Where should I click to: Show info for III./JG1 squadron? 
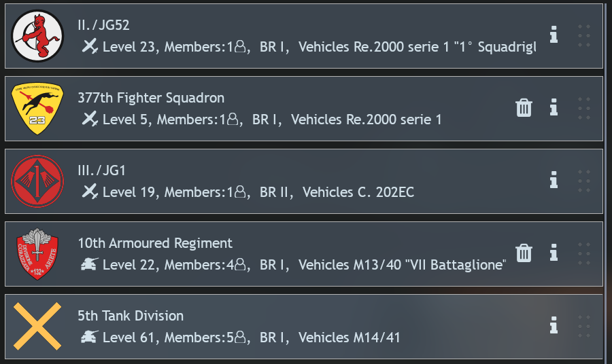pos(554,180)
